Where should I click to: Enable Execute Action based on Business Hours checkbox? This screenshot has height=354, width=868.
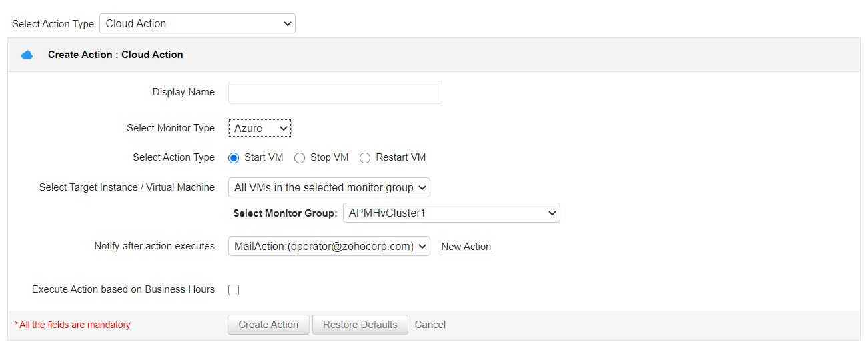234,290
